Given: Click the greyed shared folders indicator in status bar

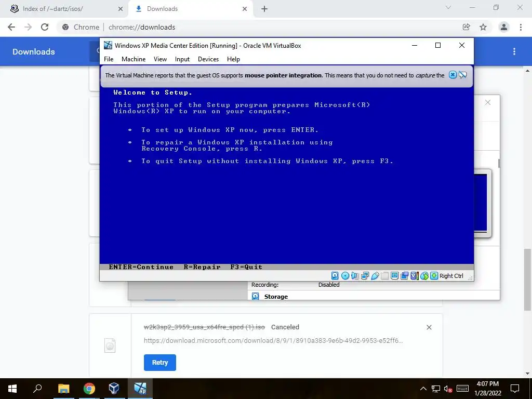Looking at the screenshot, I should coord(385,276).
